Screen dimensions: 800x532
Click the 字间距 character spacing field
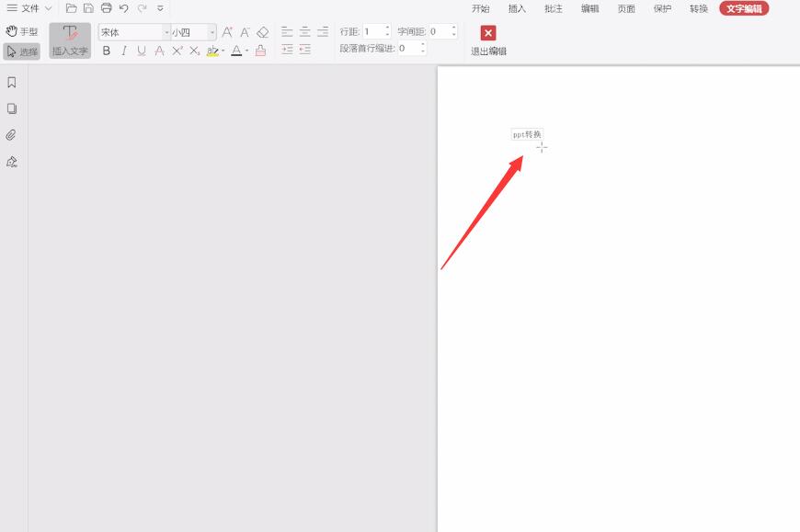coord(440,31)
